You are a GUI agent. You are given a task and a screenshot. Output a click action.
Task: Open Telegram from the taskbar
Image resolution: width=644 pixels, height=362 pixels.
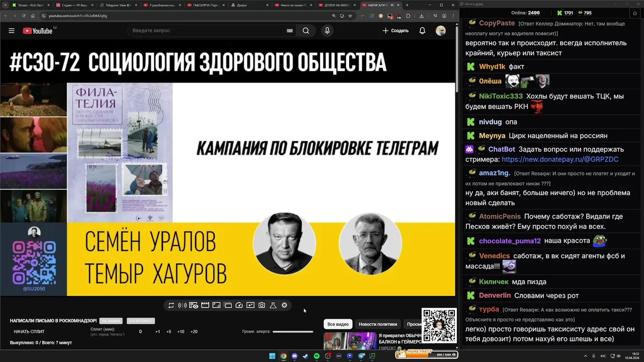tap(361, 356)
